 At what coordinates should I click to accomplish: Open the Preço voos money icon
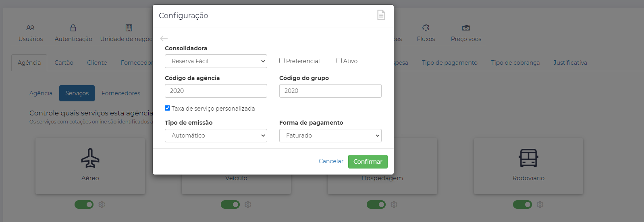(466, 28)
